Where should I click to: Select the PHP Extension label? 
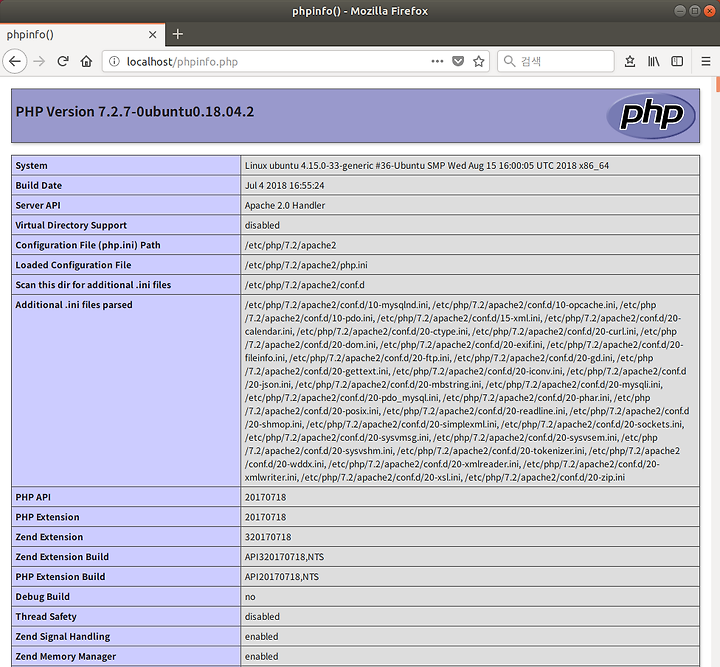point(47,517)
